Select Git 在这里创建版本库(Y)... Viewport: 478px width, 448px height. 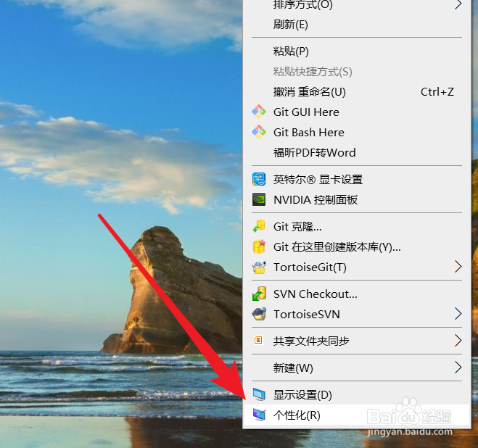[x=357, y=246]
